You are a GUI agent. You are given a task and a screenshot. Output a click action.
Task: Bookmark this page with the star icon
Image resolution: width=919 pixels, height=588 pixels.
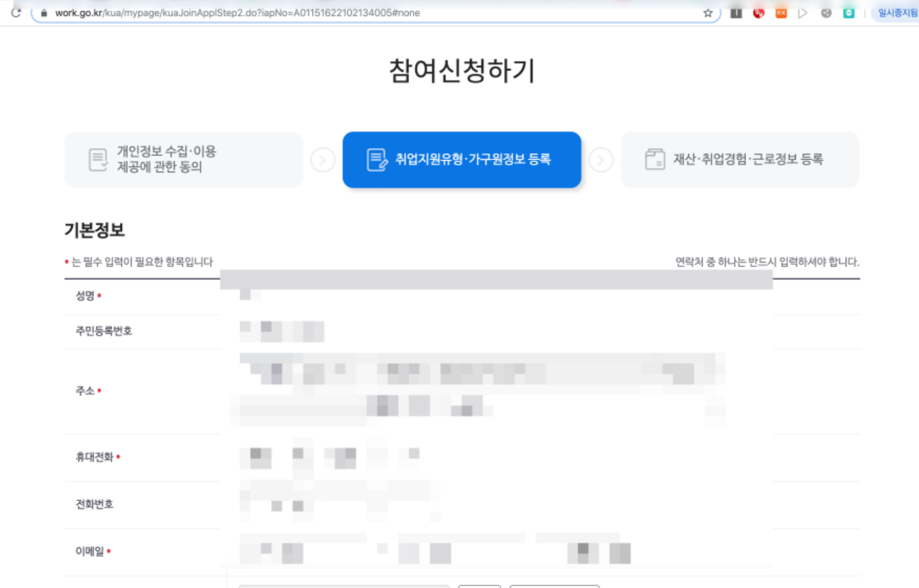tap(708, 13)
